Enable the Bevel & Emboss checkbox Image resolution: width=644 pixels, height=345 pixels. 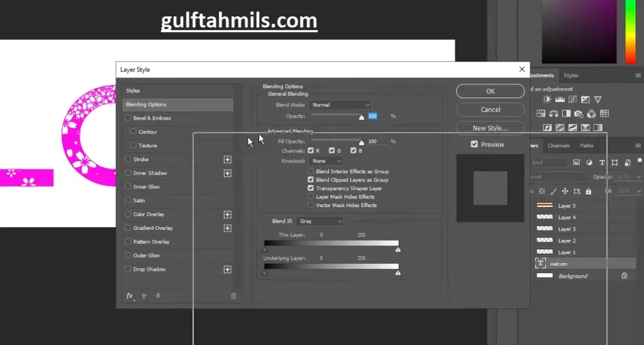(x=129, y=118)
